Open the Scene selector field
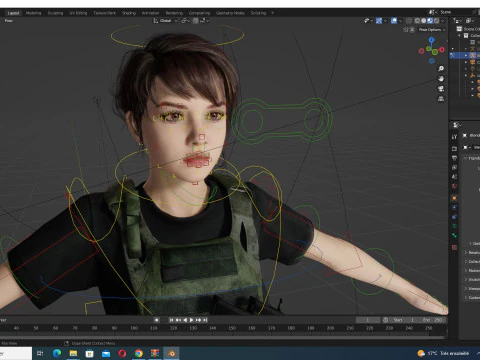 [x=457, y=12]
